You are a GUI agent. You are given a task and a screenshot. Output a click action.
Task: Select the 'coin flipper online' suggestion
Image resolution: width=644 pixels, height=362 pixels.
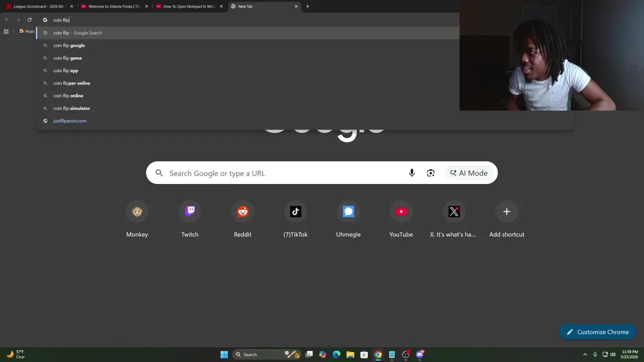click(x=305, y=83)
